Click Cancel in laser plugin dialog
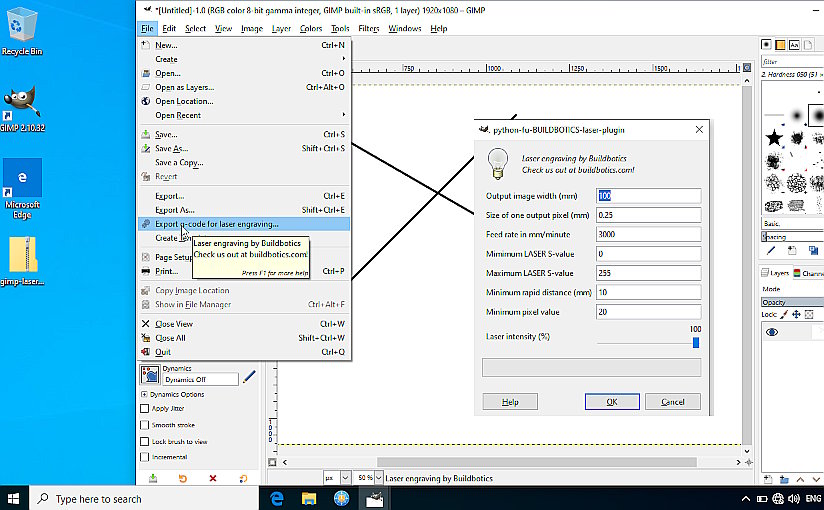Image resolution: width=824 pixels, height=510 pixels. pos(673,402)
